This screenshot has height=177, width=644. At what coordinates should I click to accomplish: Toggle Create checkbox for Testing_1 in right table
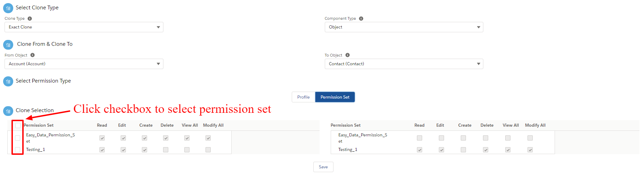(463, 150)
